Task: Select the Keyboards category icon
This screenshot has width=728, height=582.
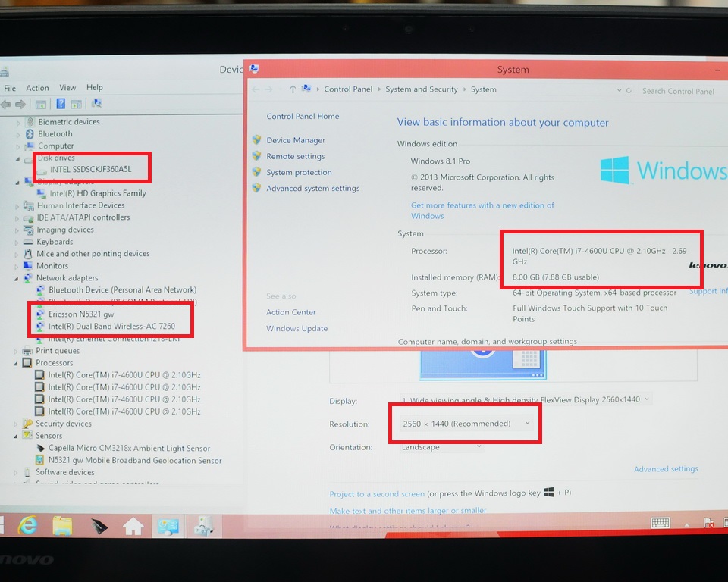Action: pos(28,242)
